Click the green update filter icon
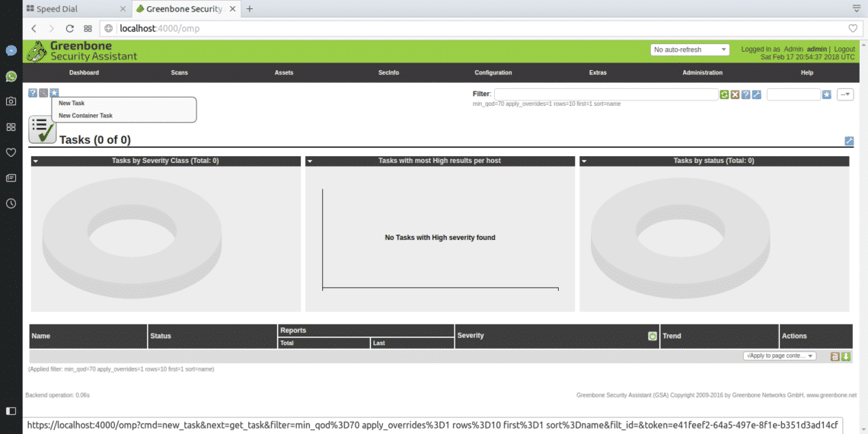Viewport: 868px width, 434px height. click(724, 94)
